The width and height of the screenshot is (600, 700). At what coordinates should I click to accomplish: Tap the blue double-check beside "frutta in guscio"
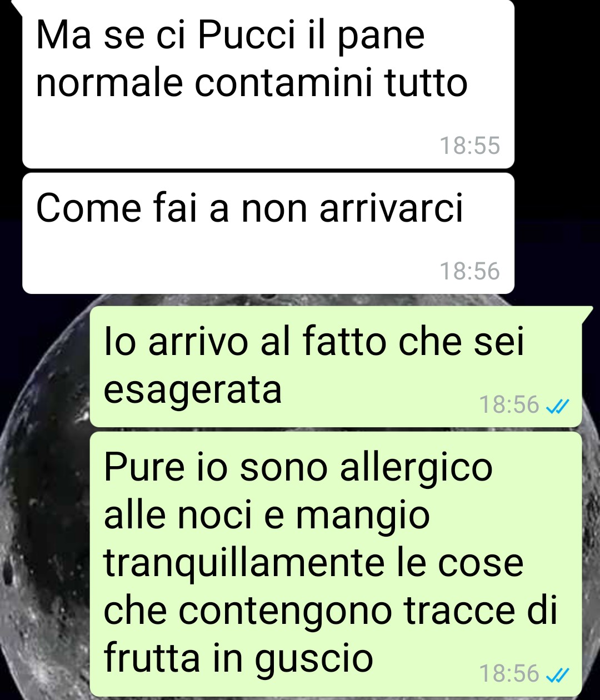click(557, 676)
